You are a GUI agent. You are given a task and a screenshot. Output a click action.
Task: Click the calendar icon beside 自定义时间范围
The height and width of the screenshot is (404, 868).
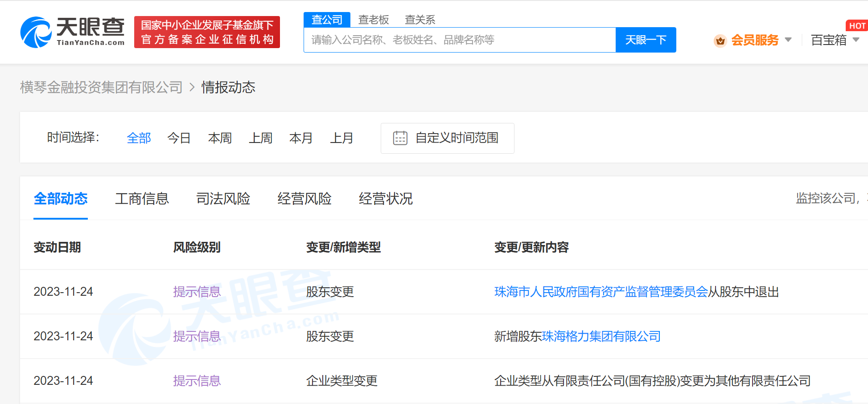tap(400, 138)
